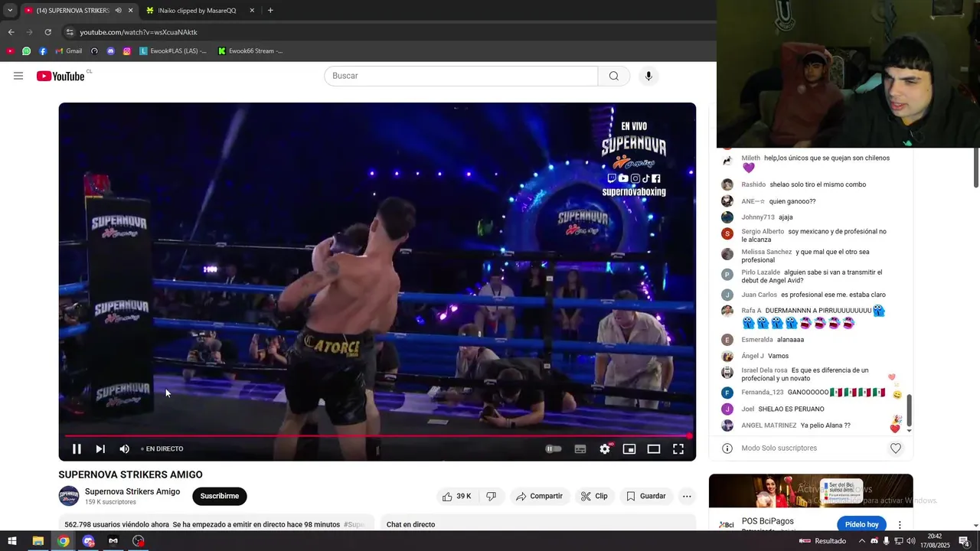Enter fullscreen video mode
The width and height of the screenshot is (980, 551).
(x=678, y=449)
